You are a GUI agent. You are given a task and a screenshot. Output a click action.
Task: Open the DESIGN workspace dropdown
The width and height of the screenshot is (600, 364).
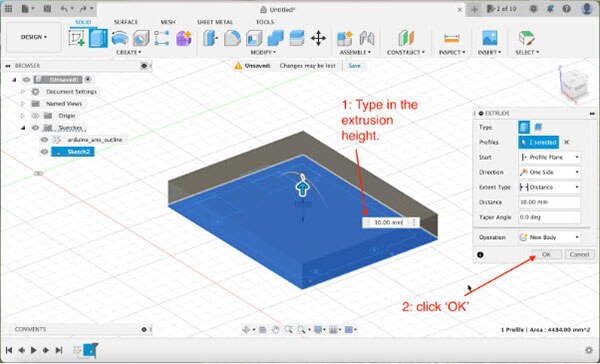click(34, 37)
